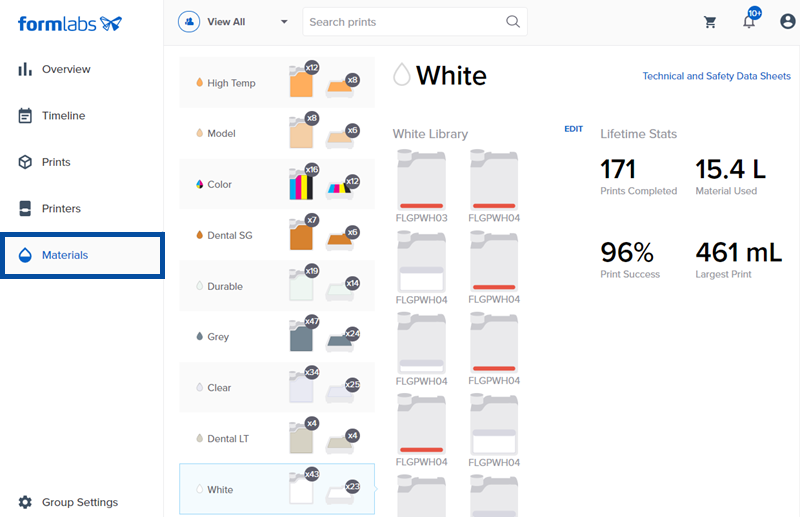
Task: Click the Durable cartridge icon x19
Action: pyautogui.click(x=302, y=285)
